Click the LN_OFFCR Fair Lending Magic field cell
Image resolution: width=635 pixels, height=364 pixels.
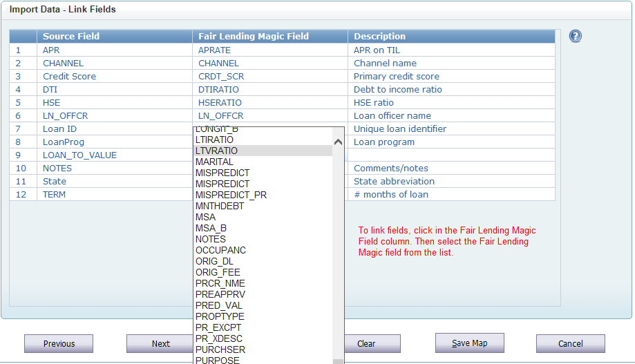click(269, 116)
